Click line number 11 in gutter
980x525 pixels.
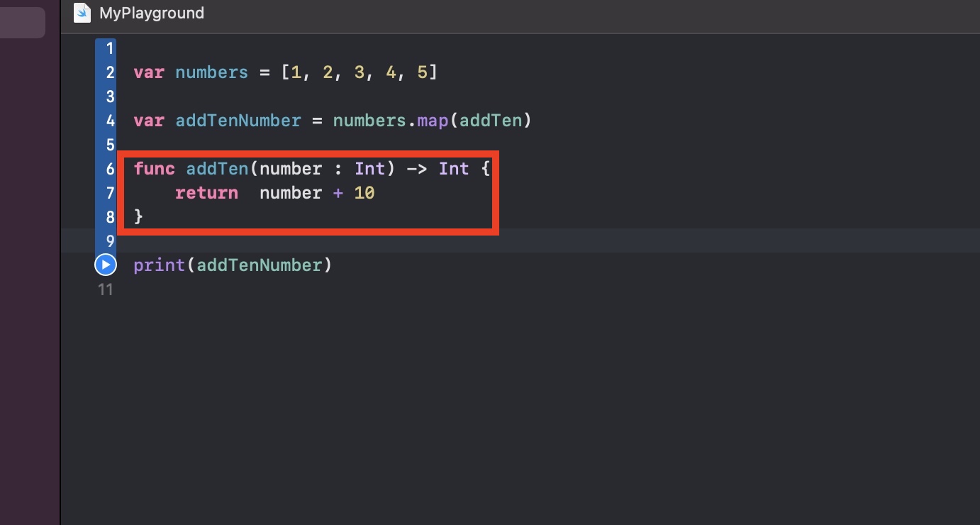point(106,289)
